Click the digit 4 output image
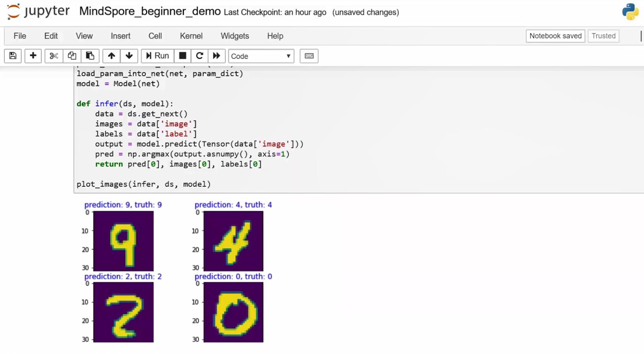The width and height of the screenshot is (644, 354). coord(234,241)
